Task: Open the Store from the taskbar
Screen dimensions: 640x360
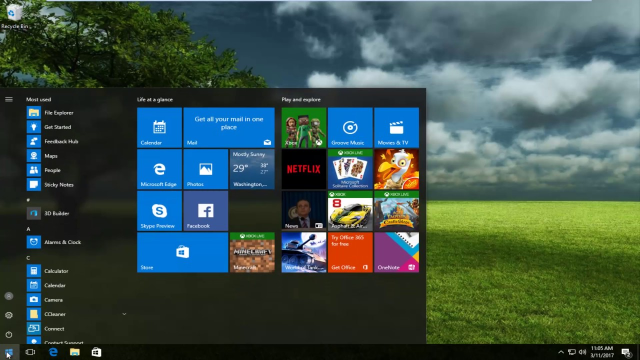Action: (x=96, y=352)
